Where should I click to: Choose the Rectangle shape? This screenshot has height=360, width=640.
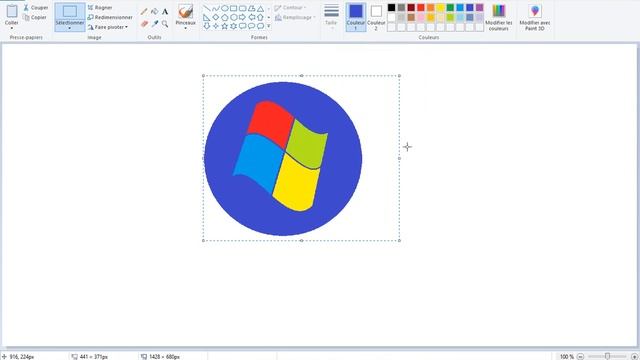click(233, 8)
